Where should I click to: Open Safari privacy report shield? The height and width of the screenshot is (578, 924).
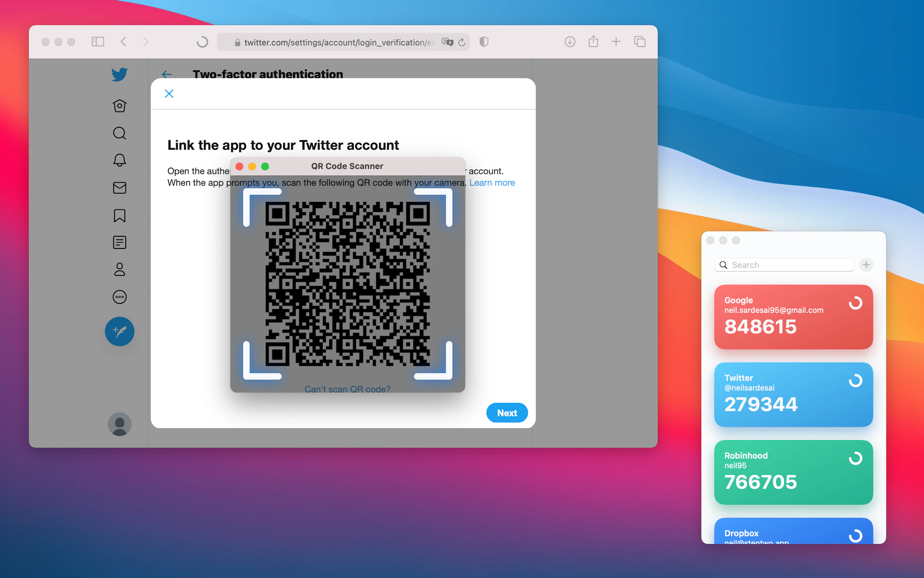484,41
